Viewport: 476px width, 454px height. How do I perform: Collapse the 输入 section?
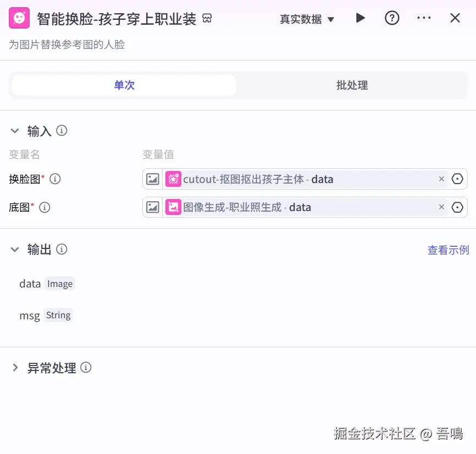tap(15, 131)
